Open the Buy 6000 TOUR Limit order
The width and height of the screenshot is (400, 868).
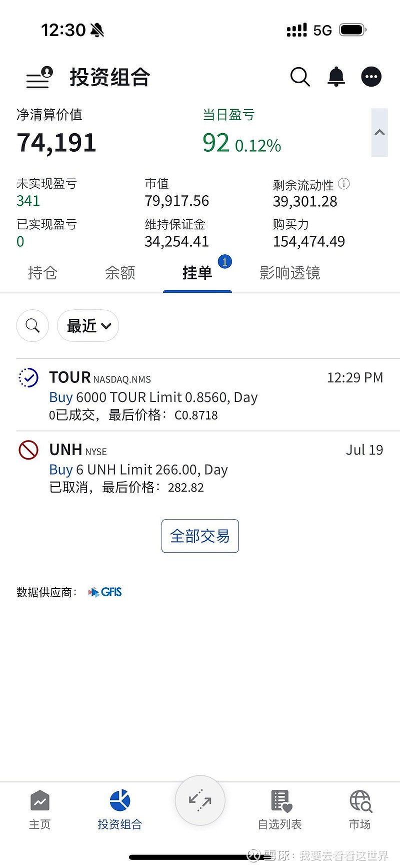point(200,395)
